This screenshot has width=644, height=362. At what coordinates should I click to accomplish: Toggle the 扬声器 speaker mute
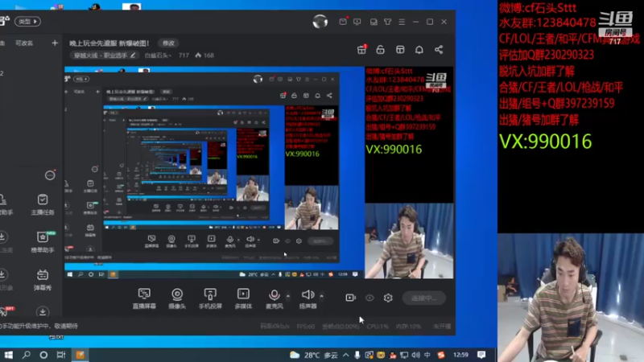pyautogui.click(x=308, y=298)
